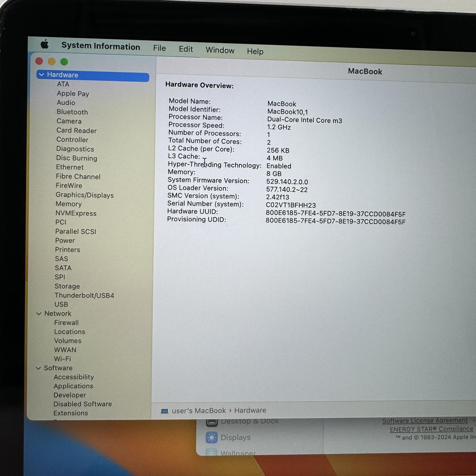Collapse the Software section chevron
Image resolution: width=476 pixels, height=476 pixels.
coord(38,368)
